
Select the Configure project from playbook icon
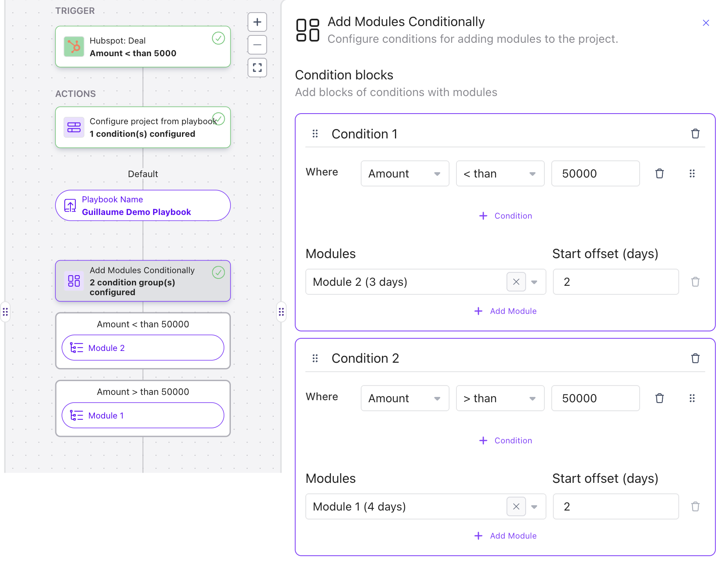coord(74,127)
